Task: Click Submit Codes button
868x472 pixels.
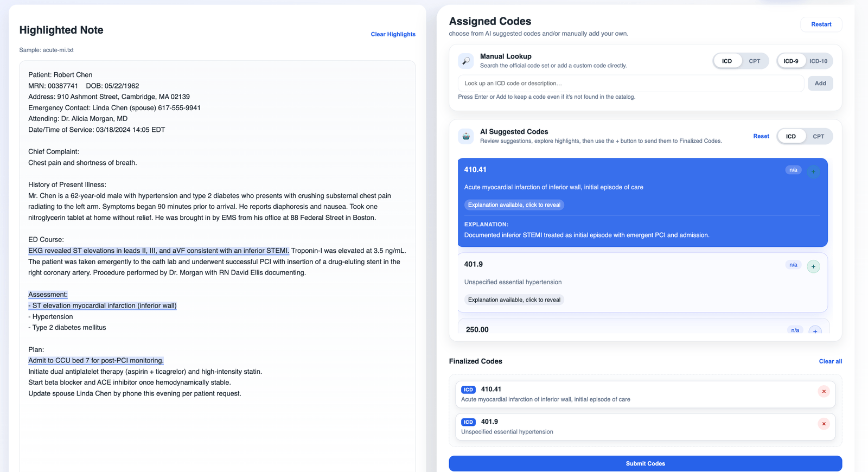Action: click(x=646, y=463)
